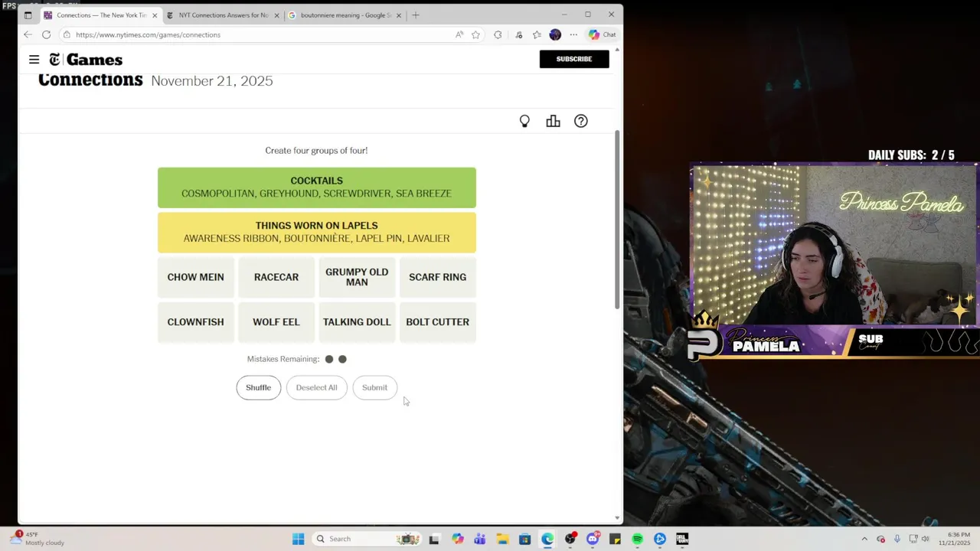Screen dimensions: 980x551
Task: Open the Copilot Chat button
Action: [x=602, y=34]
